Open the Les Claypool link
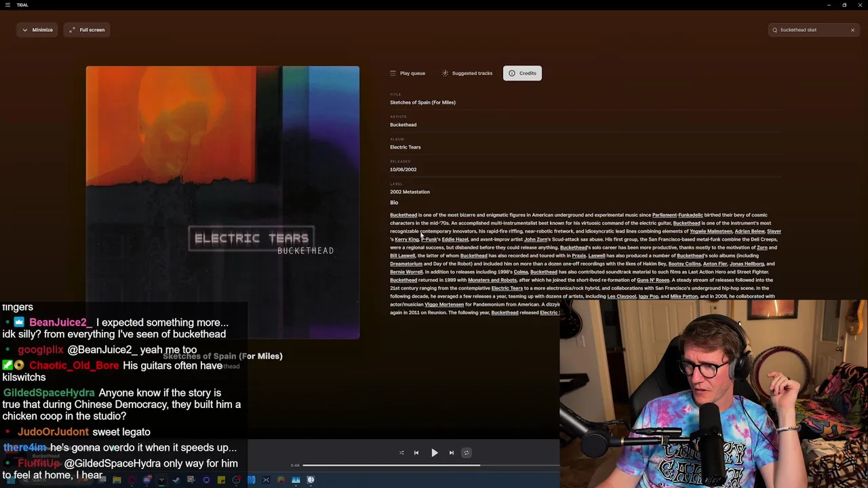This screenshot has height=488, width=868. pyautogui.click(x=621, y=296)
